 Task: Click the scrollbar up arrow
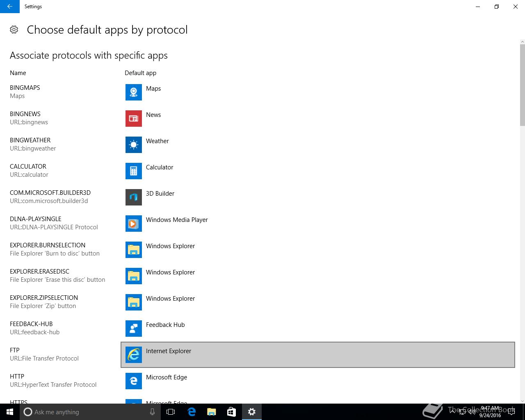(522, 42)
